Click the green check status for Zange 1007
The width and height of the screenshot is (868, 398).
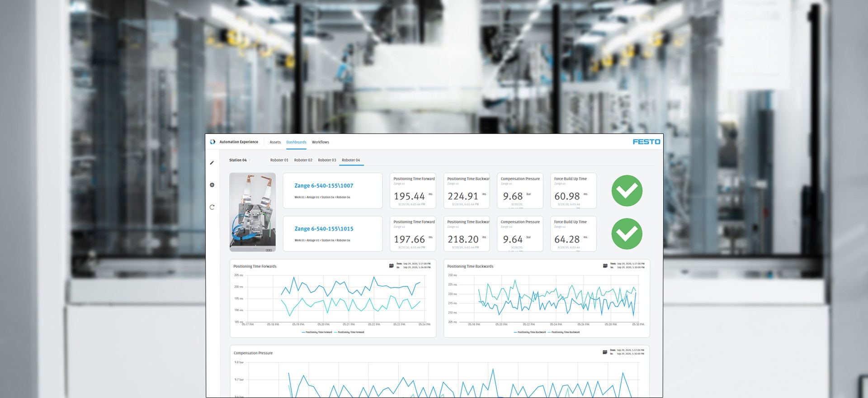pos(627,191)
